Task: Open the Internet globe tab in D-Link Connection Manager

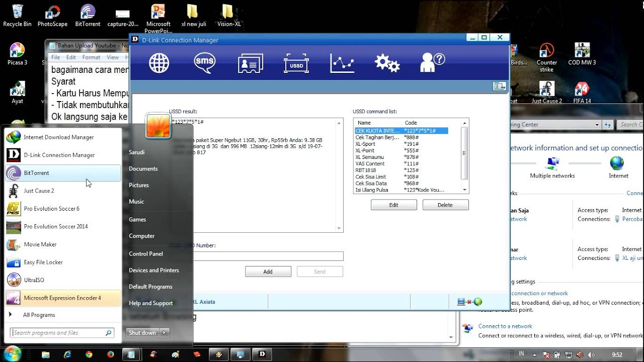Action: (x=159, y=63)
